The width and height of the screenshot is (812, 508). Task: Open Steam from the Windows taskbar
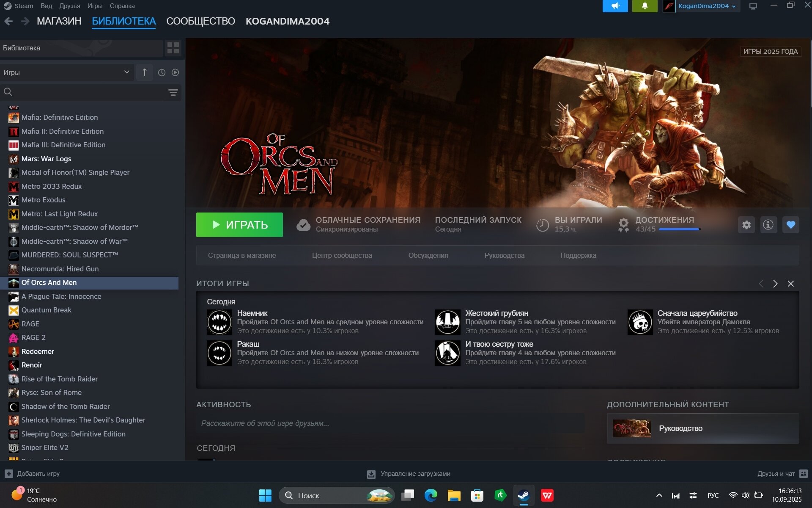click(x=524, y=495)
